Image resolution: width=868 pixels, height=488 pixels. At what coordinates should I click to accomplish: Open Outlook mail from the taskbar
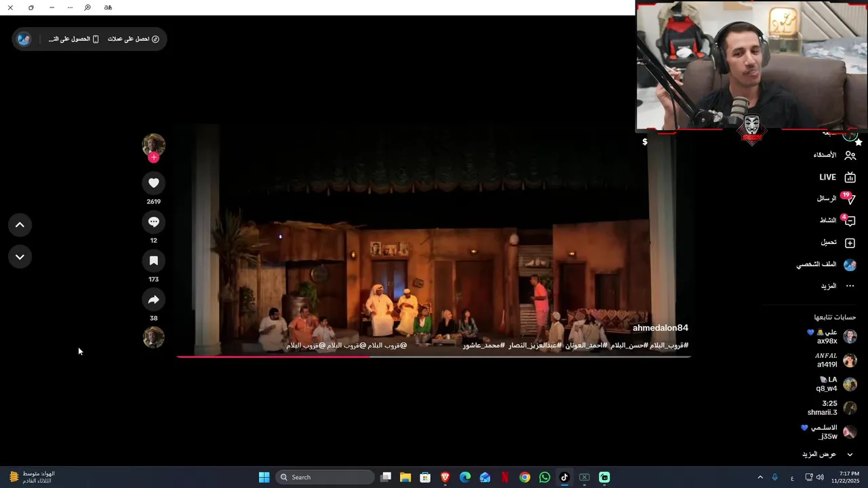pyautogui.click(x=485, y=477)
